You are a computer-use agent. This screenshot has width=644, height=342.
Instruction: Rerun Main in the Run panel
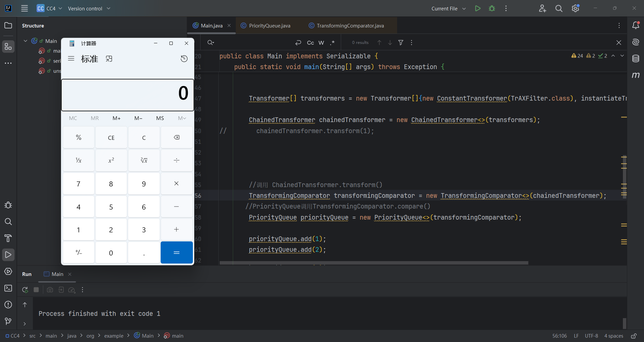pyautogui.click(x=25, y=290)
